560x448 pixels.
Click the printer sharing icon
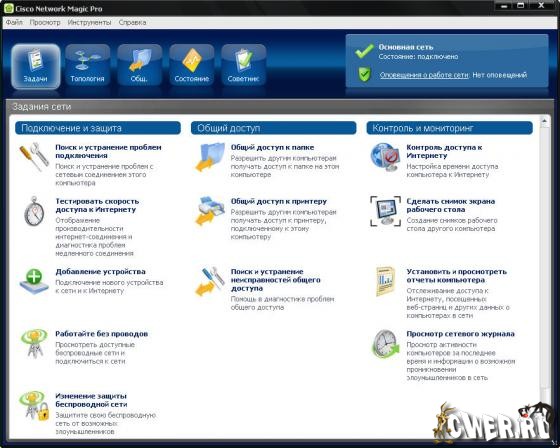click(210, 211)
